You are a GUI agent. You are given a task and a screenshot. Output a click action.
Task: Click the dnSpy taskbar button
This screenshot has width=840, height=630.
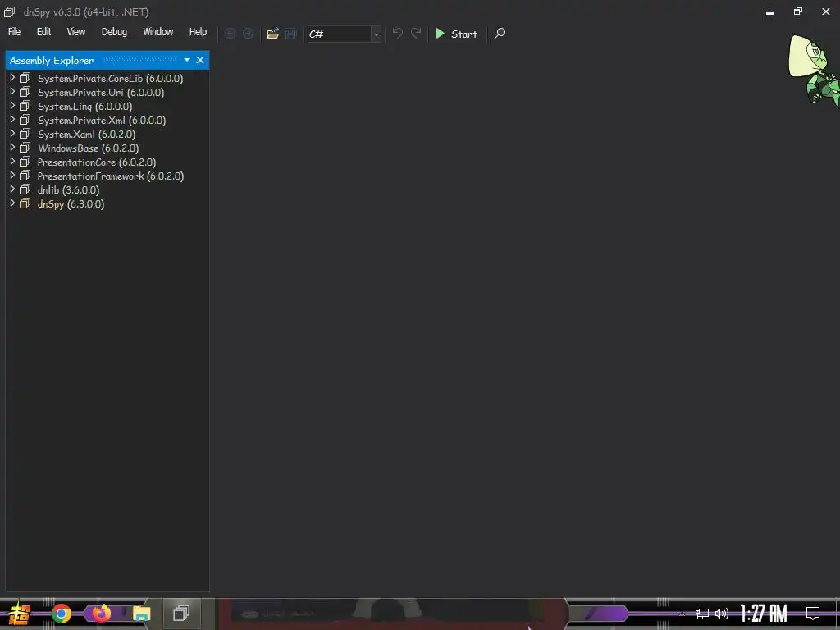click(181, 613)
